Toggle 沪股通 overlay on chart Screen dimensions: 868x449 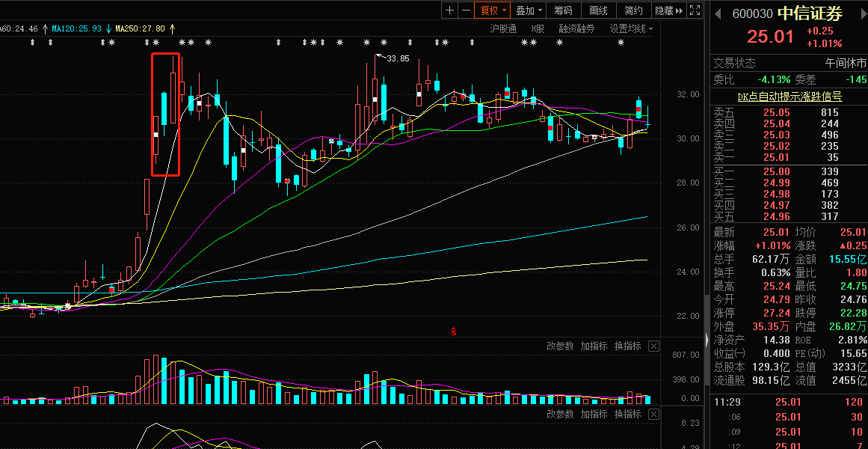[x=503, y=28]
